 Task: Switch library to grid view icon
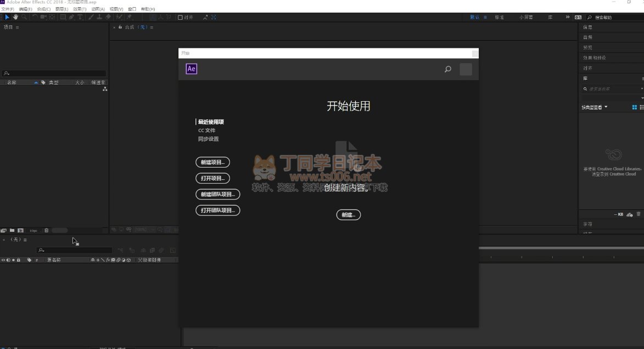click(x=634, y=107)
